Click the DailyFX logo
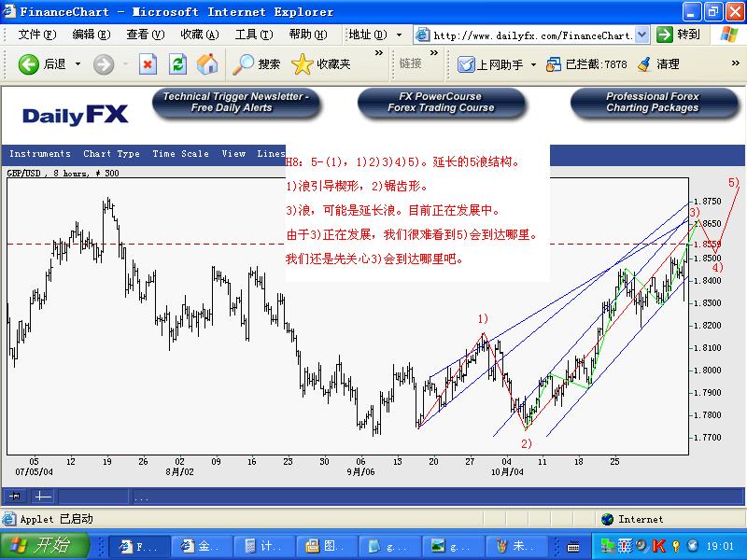The height and width of the screenshot is (560, 747). [x=76, y=115]
